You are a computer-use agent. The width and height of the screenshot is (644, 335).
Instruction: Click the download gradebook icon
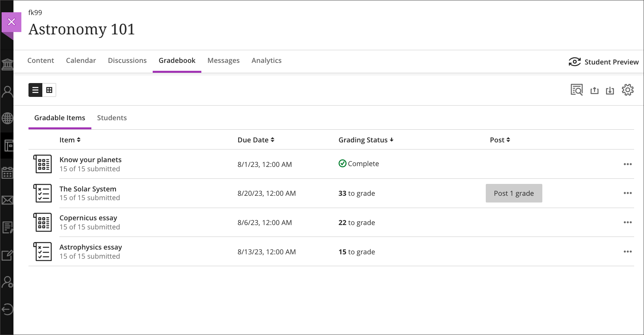pos(610,91)
